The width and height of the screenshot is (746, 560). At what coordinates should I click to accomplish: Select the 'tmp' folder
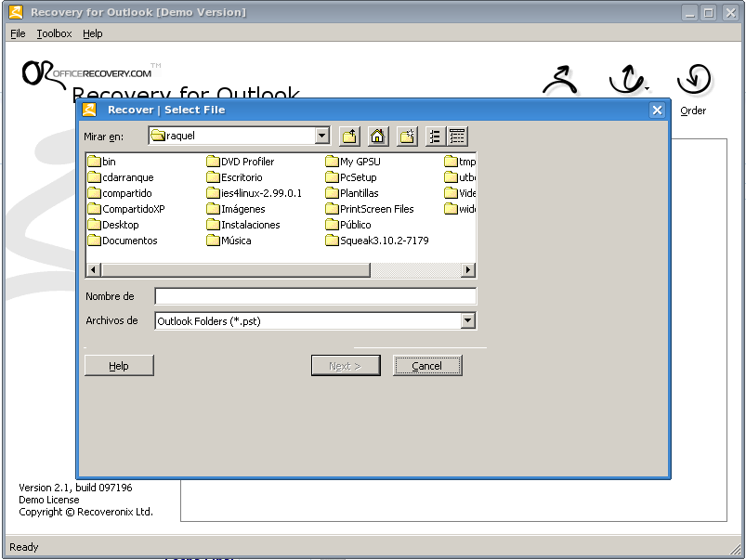pos(460,162)
